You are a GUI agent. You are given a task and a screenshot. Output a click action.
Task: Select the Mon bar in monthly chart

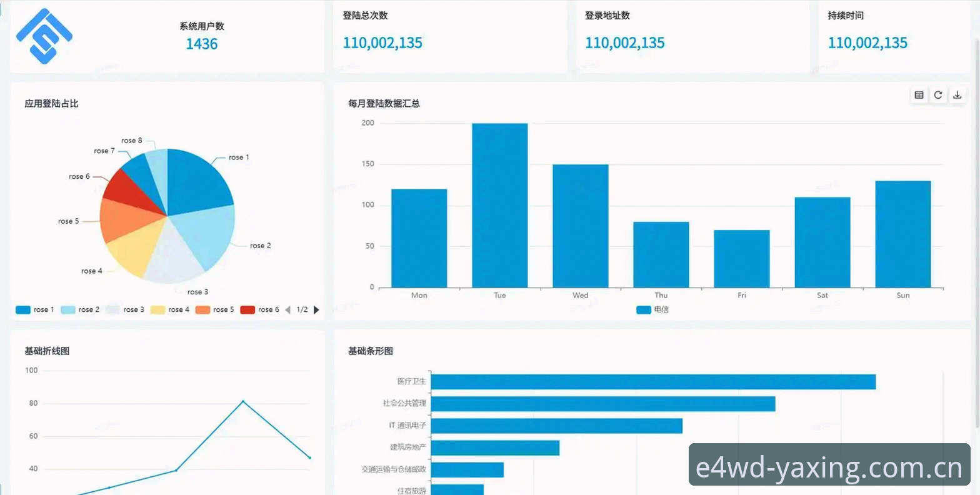click(419, 238)
